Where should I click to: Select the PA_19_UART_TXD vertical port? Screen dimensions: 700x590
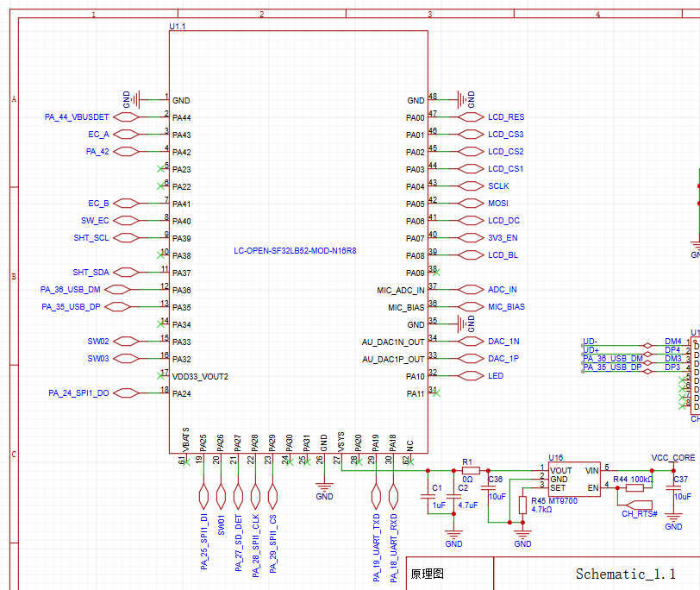pyautogui.click(x=376, y=496)
